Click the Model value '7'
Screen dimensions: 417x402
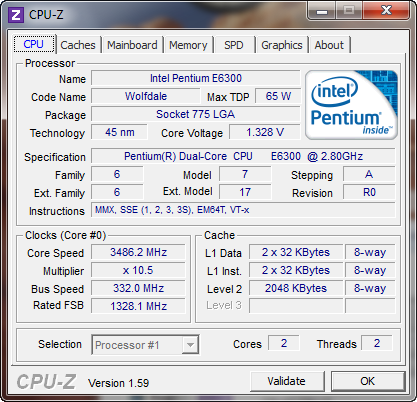click(245, 174)
